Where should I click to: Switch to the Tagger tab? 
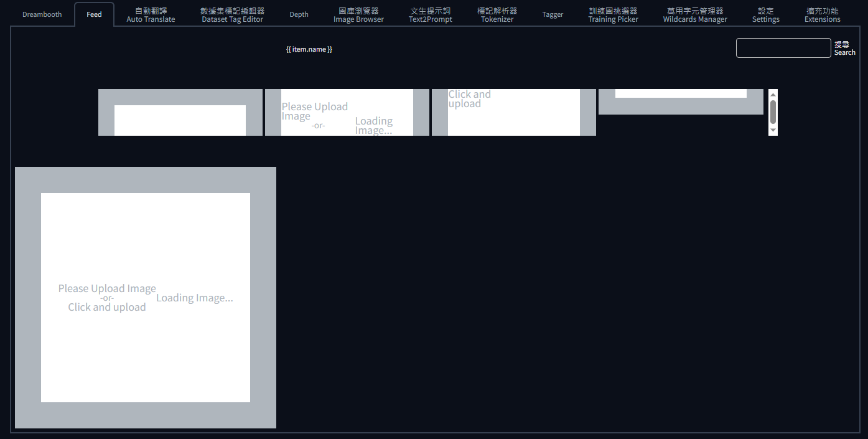553,14
